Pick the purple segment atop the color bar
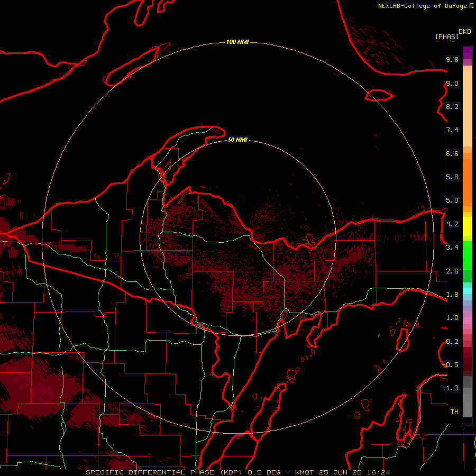476x476 pixels. pos(467,53)
